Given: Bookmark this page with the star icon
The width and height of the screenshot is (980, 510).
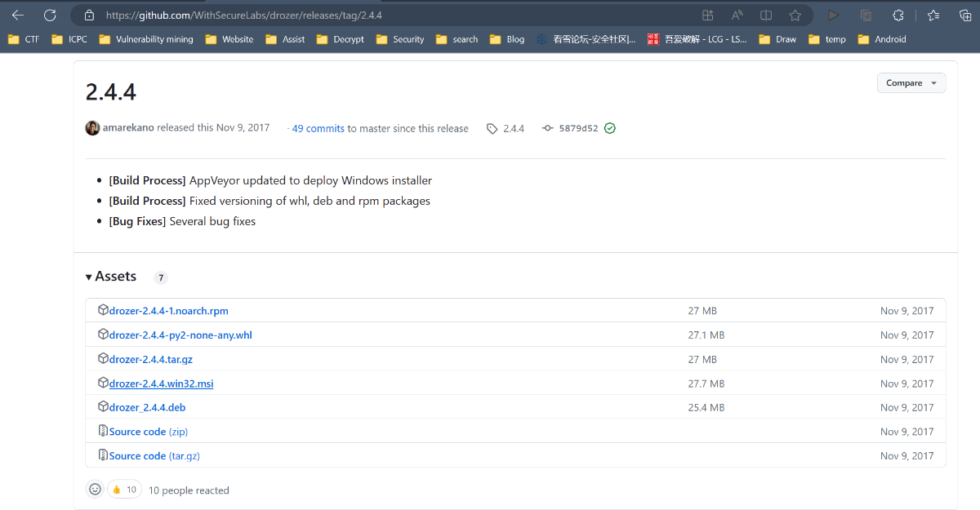Looking at the screenshot, I should click(795, 15).
